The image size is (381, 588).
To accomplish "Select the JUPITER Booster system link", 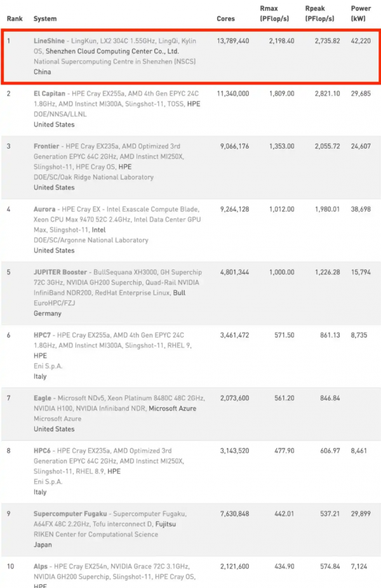I will point(60,272).
